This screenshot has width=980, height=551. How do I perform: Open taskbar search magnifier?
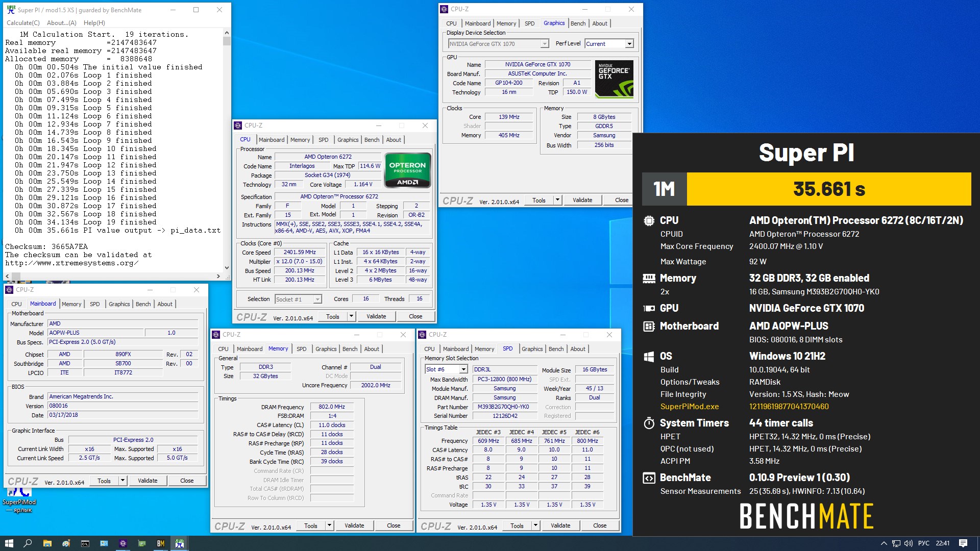pos(28,543)
